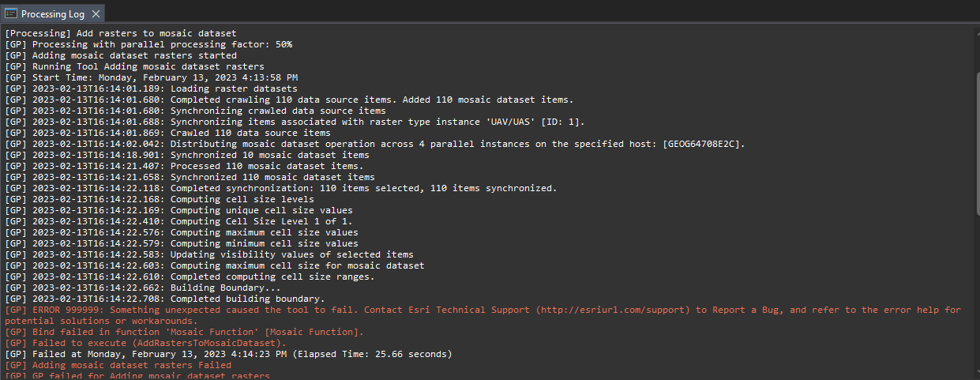This screenshot has height=380, width=980.
Task: Click the 'Start Time: Monday, February 13' line
Action: pyautogui.click(x=152, y=77)
